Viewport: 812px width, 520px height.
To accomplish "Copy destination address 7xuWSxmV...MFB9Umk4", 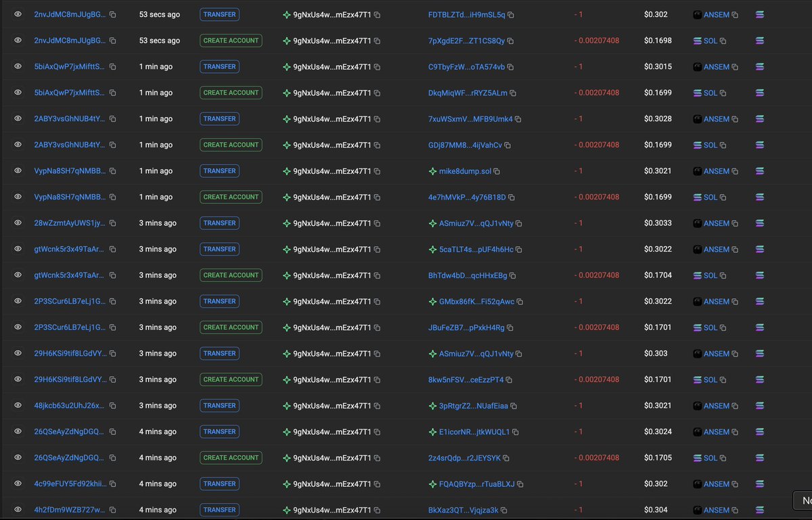I will coord(518,120).
